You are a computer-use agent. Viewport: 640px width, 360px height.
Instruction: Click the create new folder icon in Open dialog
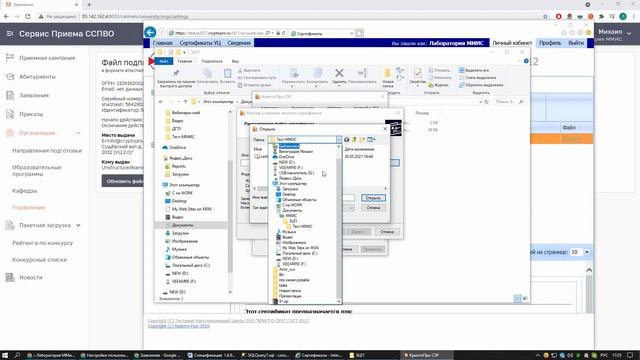pos(362,140)
